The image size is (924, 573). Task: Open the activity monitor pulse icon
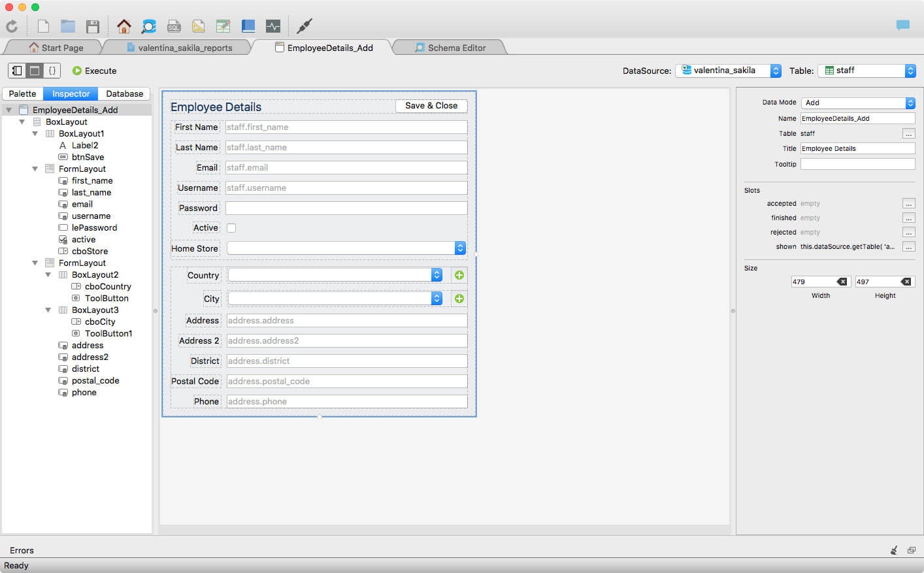[x=273, y=26]
